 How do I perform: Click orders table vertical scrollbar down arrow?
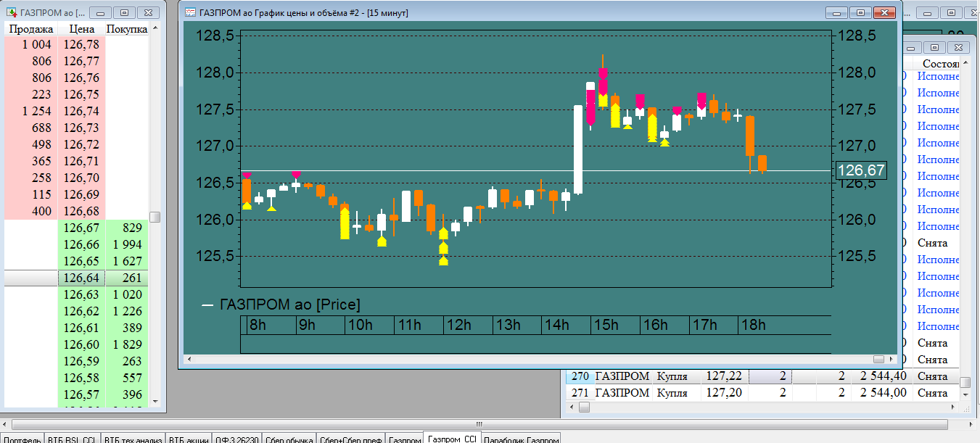point(965,395)
